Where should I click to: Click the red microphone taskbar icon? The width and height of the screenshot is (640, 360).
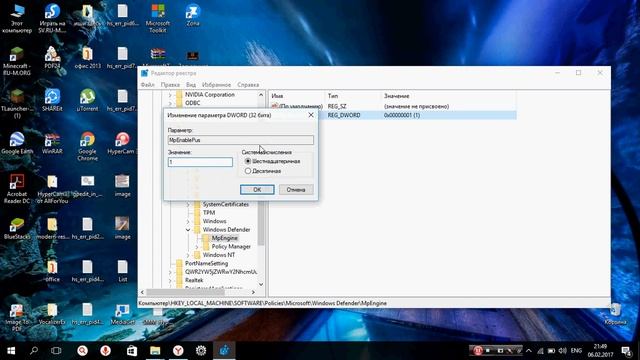click(x=105, y=351)
